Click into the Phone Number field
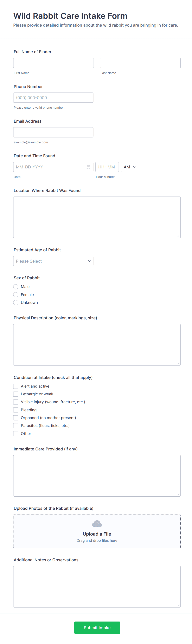192x644 pixels. click(53, 98)
